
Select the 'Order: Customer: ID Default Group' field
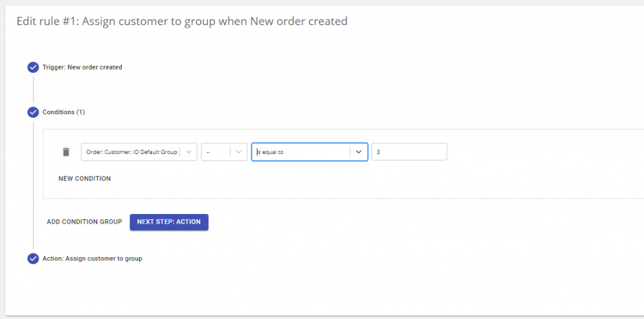[131, 152]
